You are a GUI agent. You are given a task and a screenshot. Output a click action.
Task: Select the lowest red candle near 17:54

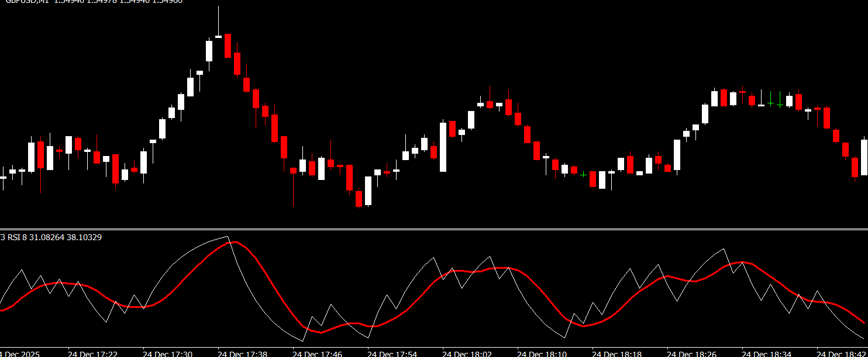(x=359, y=199)
